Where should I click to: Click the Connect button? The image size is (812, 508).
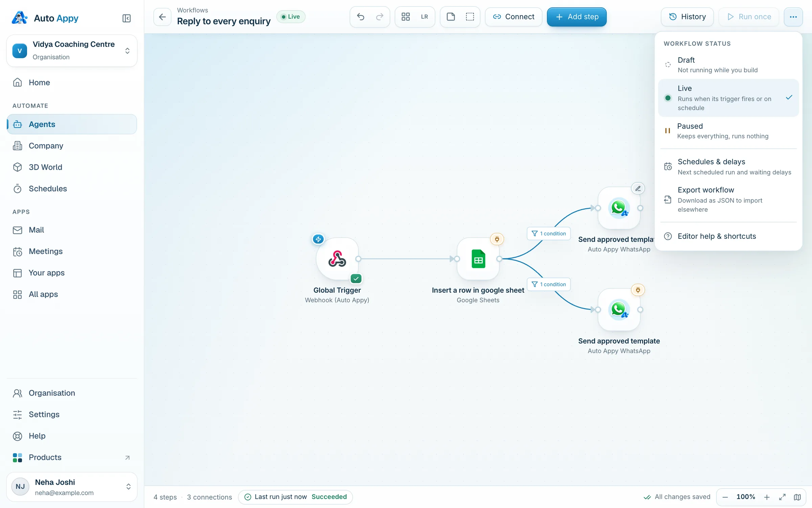point(513,17)
